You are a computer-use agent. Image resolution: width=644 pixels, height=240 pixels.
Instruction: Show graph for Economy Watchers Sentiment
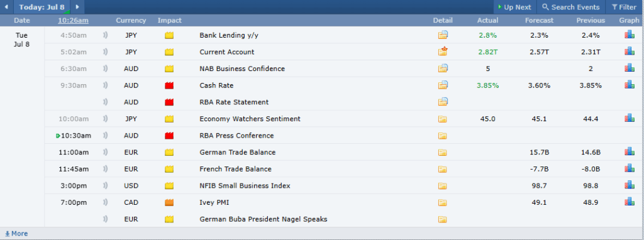click(629, 118)
